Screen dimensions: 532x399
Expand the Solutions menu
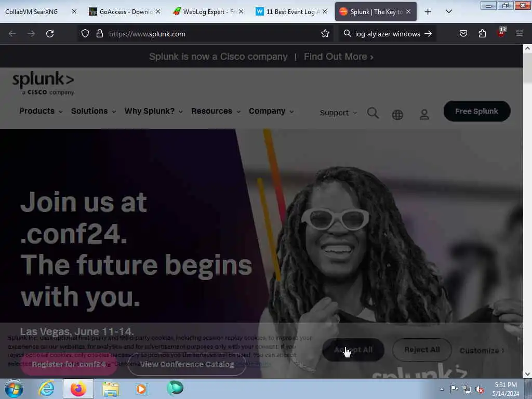[94, 111]
